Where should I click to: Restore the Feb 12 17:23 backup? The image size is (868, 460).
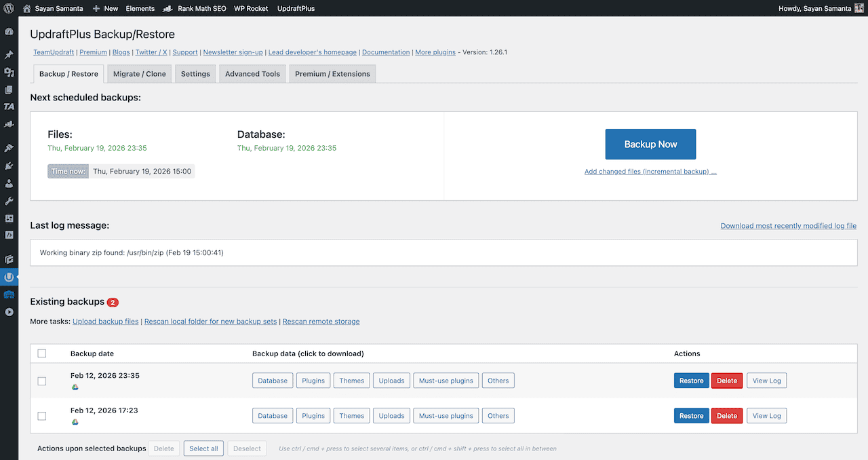point(692,416)
